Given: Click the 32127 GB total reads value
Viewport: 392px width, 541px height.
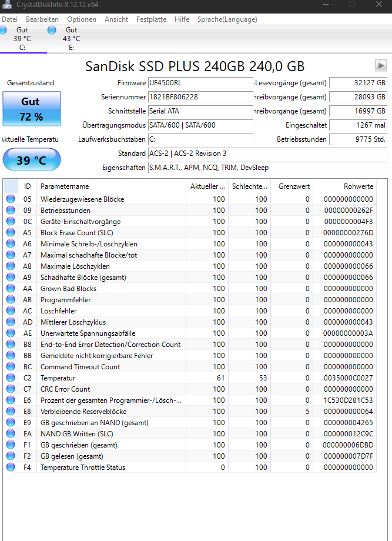Looking at the screenshot, I should click(359, 83).
